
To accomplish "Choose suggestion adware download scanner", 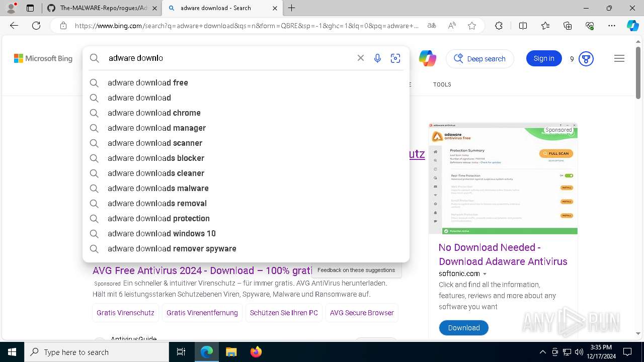I will (246, 143).
